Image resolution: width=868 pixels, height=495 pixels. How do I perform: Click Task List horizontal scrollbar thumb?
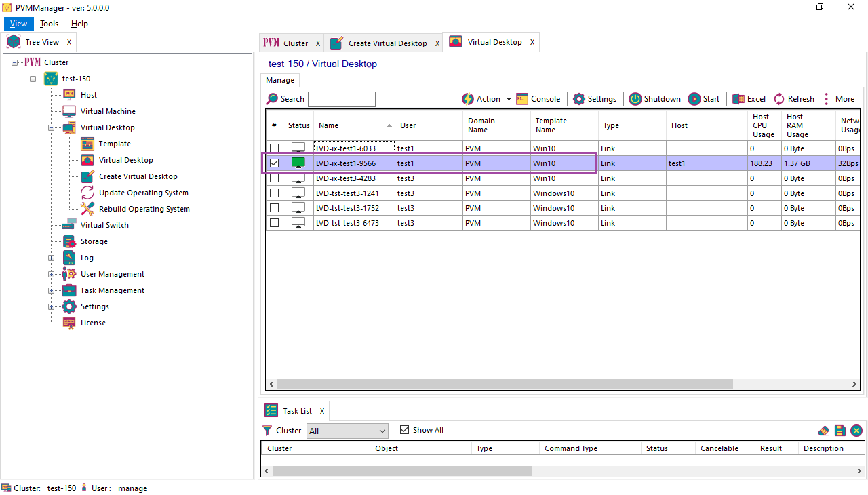click(x=402, y=471)
